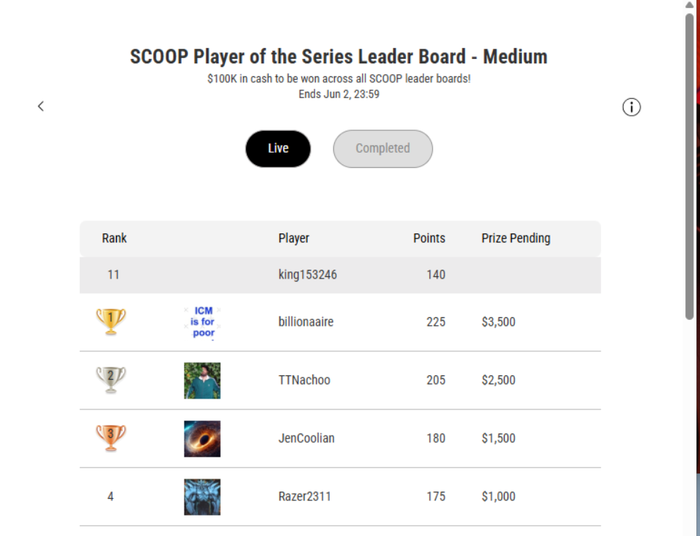Click the Rank column header
700x536 pixels.
pyautogui.click(x=114, y=238)
